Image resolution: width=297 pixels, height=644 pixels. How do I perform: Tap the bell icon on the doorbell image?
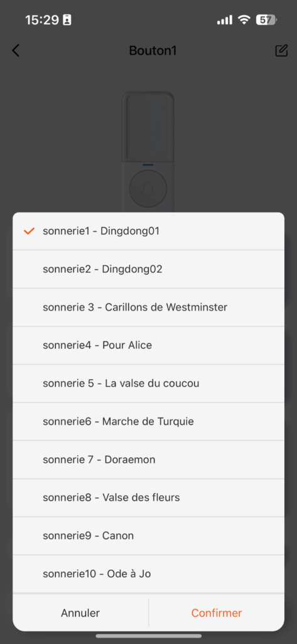pos(148,189)
